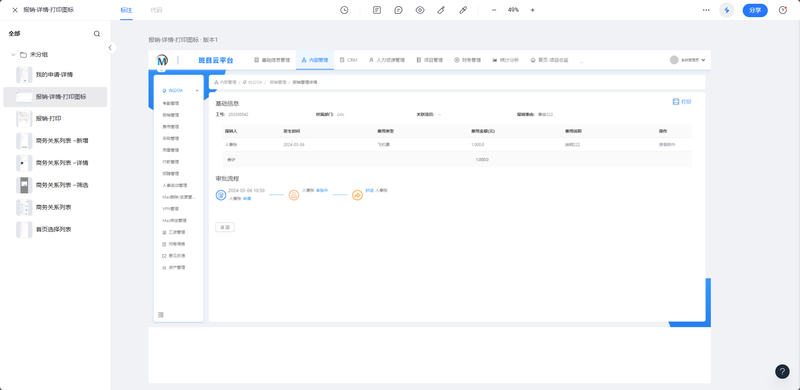Image resolution: width=800 pixels, height=390 pixels.
Task: Select the eyedropper tool icon
Action: [x=463, y=10]
